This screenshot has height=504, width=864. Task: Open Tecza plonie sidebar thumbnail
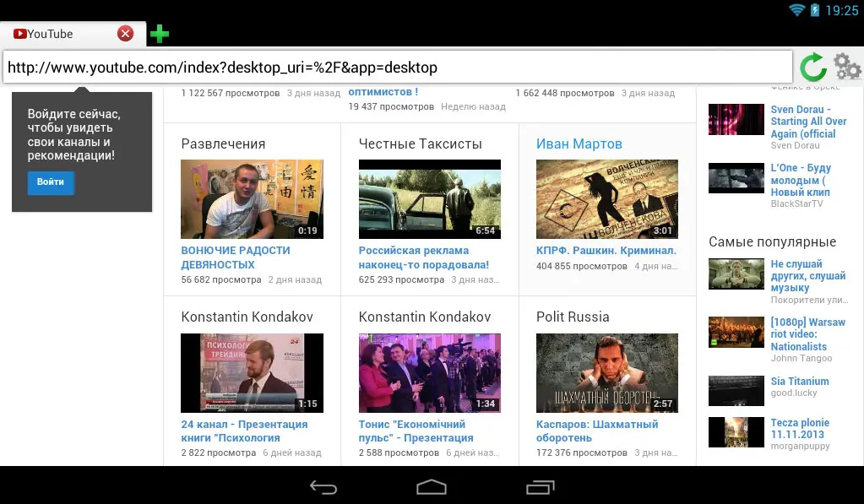(x=736, y=432)
